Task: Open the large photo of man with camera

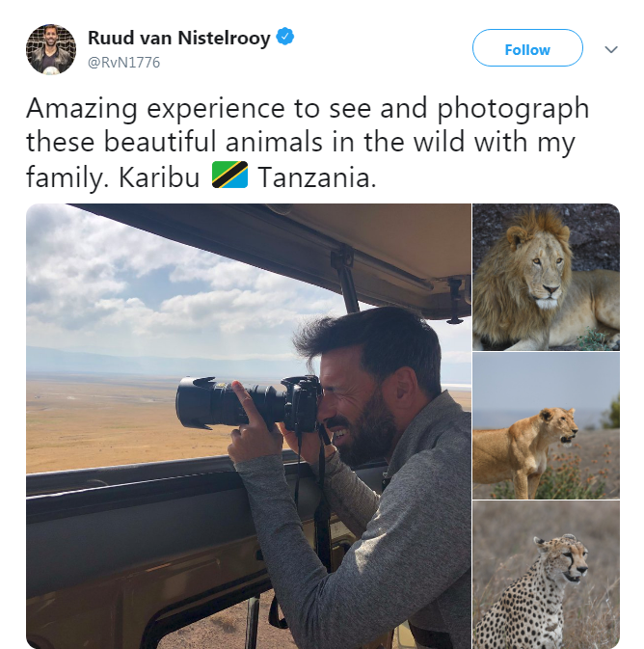Action: (x=248, y=425)
